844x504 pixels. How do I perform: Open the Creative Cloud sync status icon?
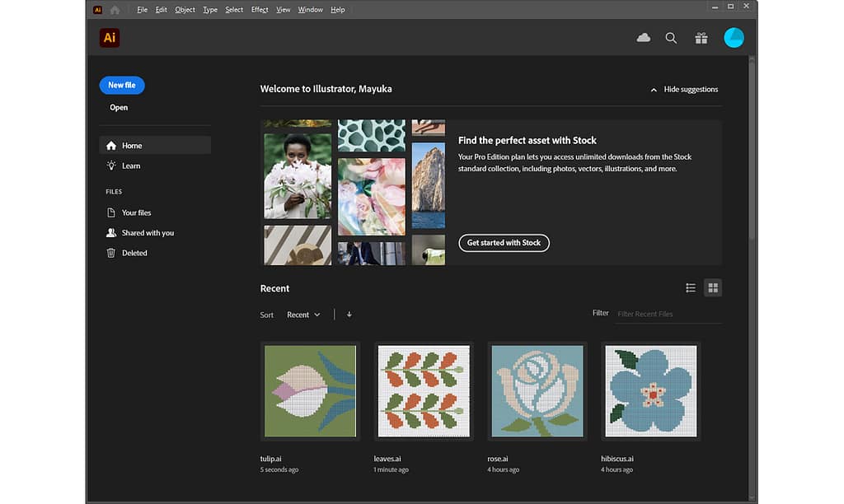(644, 38)
